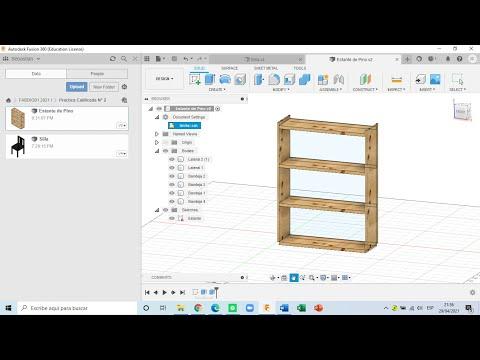Switch to the Surface tab
Screen dimensions: 480x360
[229, 68]
